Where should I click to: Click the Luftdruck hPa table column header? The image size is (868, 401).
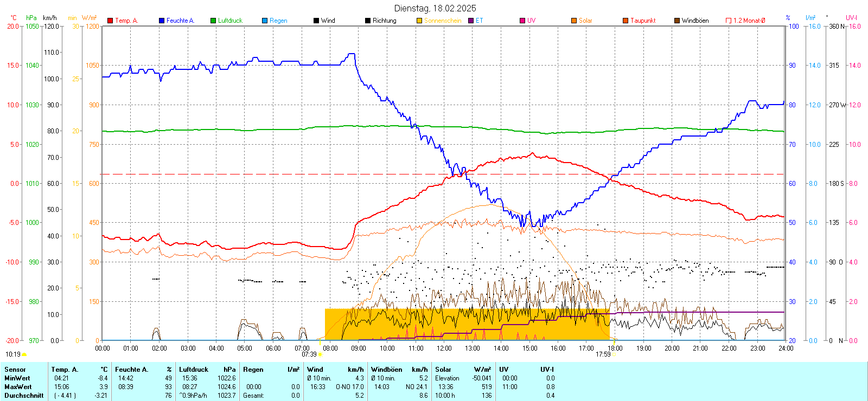point(207,370)
